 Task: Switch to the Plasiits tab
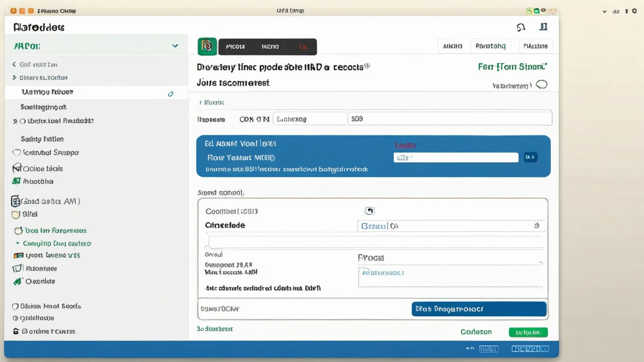(x=535, y=46)
